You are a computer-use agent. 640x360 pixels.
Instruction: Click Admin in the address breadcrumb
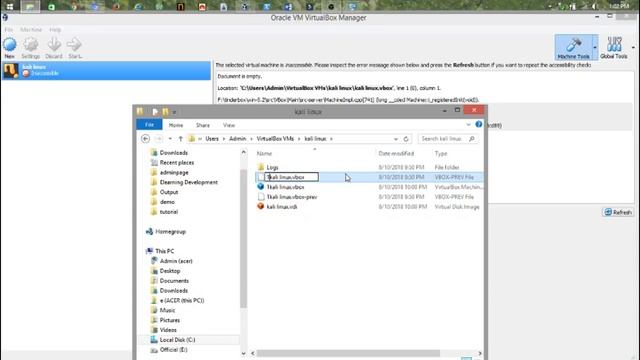[238, 139]
